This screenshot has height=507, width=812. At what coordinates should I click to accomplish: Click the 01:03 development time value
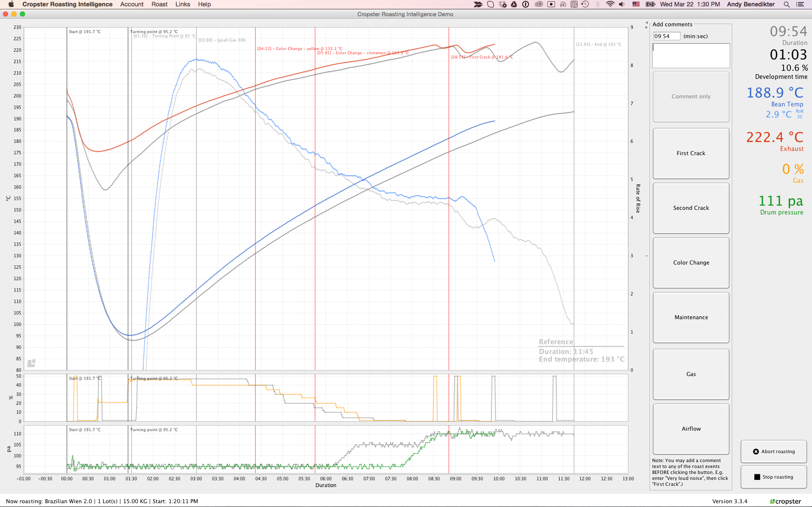[788, 55]
